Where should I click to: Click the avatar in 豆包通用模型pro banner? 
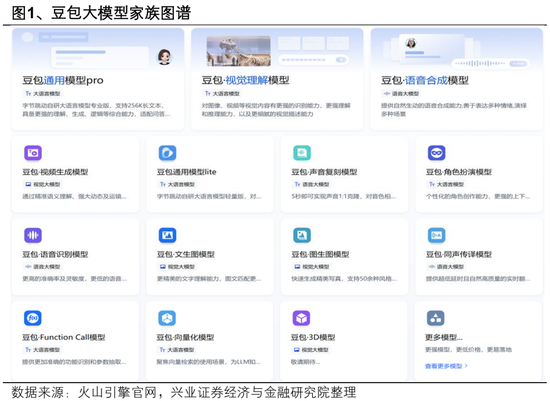164,56
